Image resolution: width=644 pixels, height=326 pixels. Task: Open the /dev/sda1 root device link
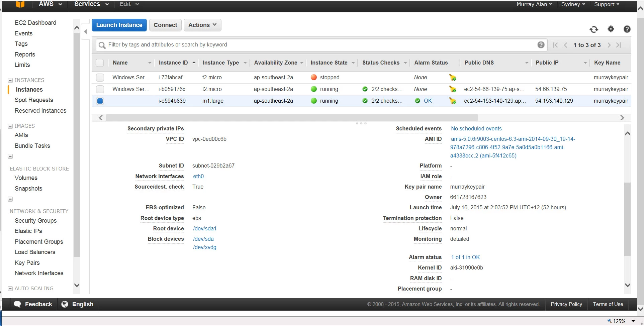pyautogui.click(x=205, y=228)
